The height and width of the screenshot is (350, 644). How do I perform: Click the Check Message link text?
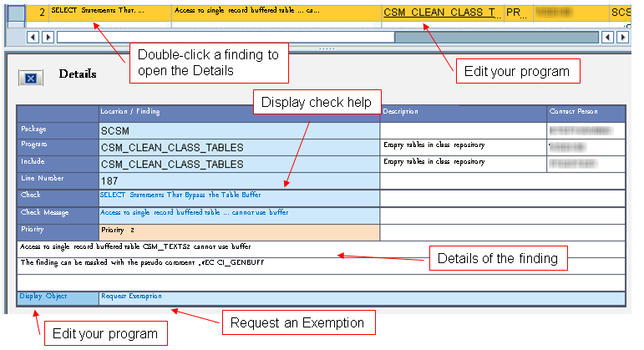pos(195,213)
